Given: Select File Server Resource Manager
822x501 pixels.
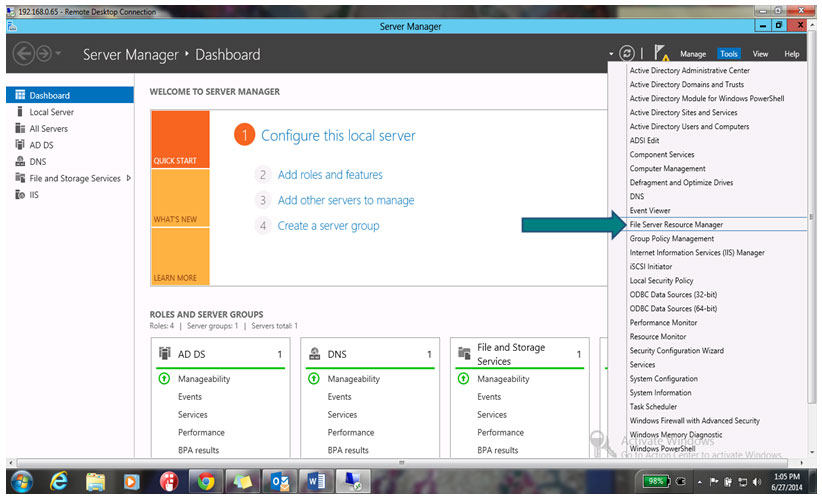Looking at the screenshot, I should [676, 224].
